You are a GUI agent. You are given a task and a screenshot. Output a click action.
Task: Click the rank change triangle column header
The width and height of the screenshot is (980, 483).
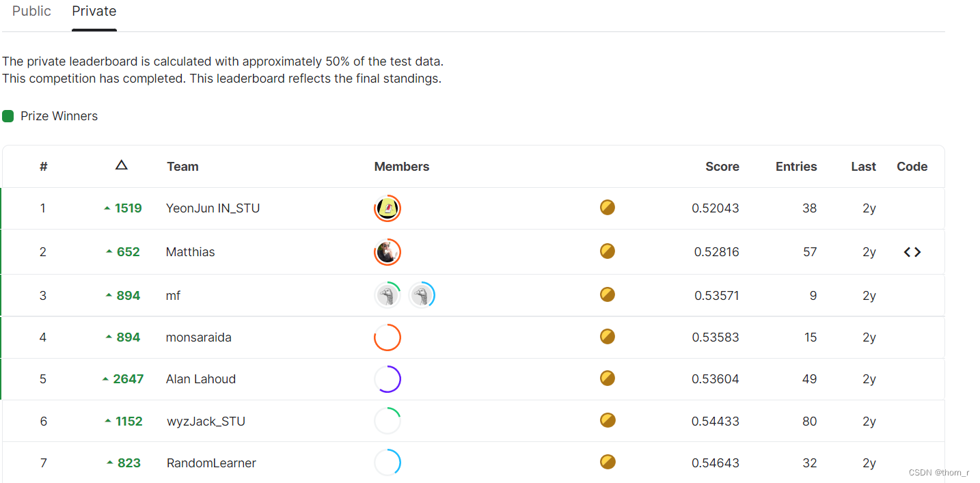(121, 165)
